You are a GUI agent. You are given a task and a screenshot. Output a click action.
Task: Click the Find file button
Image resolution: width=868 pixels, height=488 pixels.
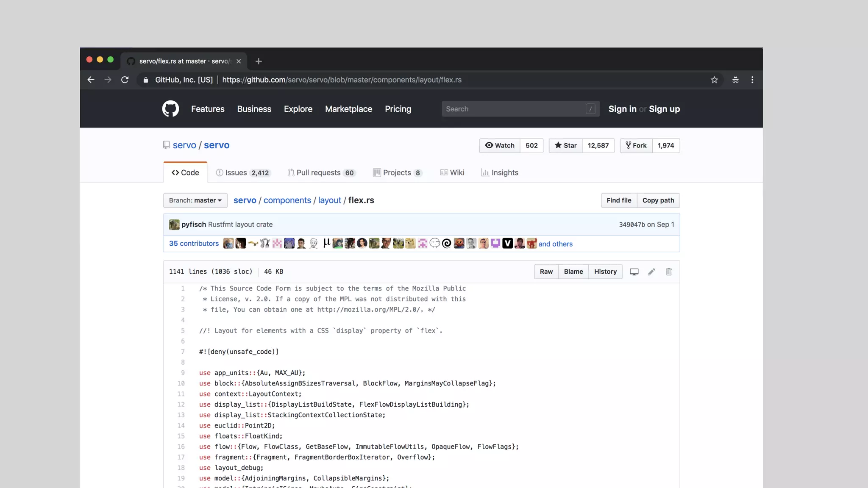point(619,200)
